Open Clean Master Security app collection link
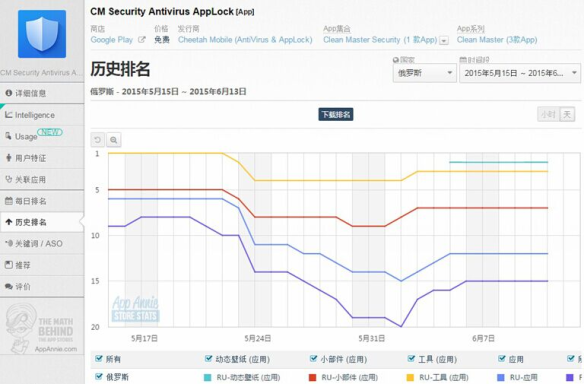Image resolution: width=584 pixels, height=384 pixels. tap(380, 40)
